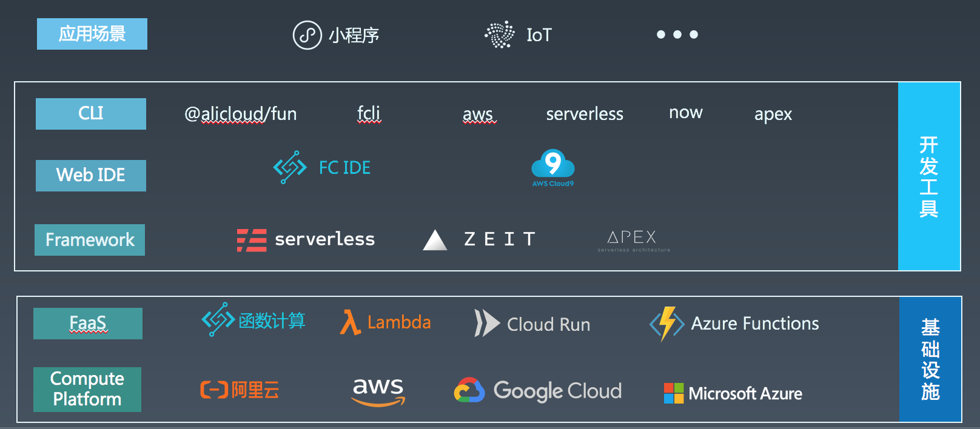Click the Cloud Run chevron icon
The height and width of the screenshot is (429, 980).
click(x=486, y=324)
